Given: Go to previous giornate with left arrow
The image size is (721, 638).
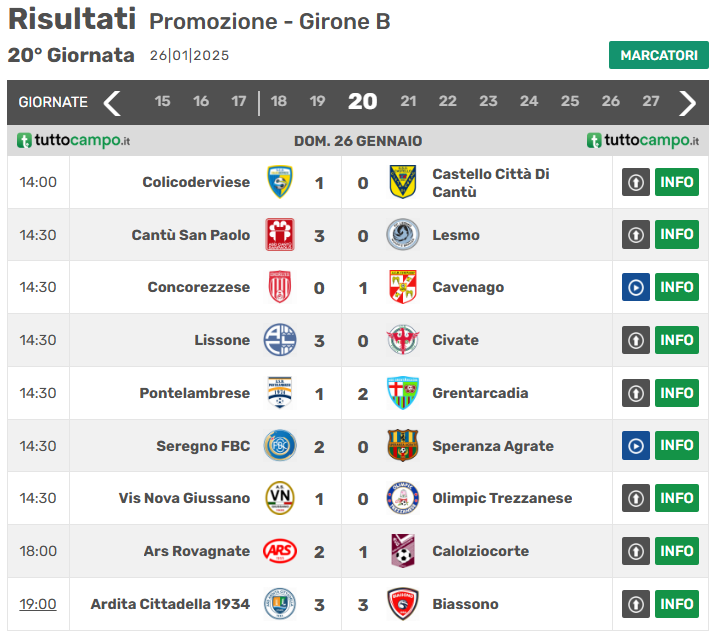Looking at the screenshot, I should pos(112,102).
